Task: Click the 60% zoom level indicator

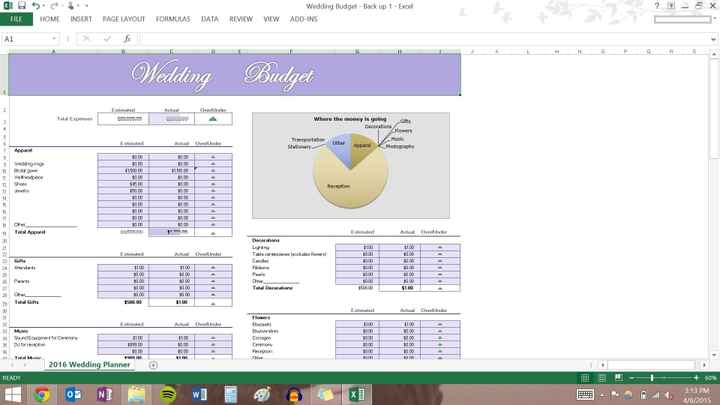Action: tap(710, 378)
